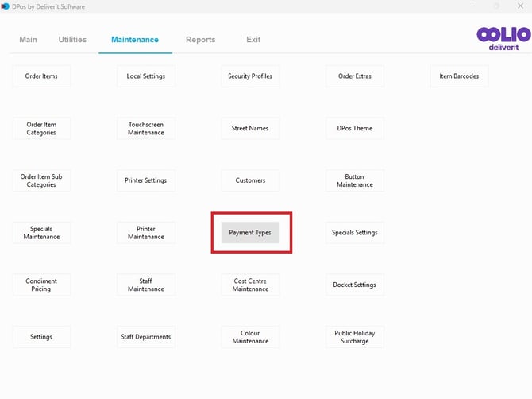532x399 pixels.
Task: Open Order Item Categories
Action: pyautogui.click(x=41, y=128)
